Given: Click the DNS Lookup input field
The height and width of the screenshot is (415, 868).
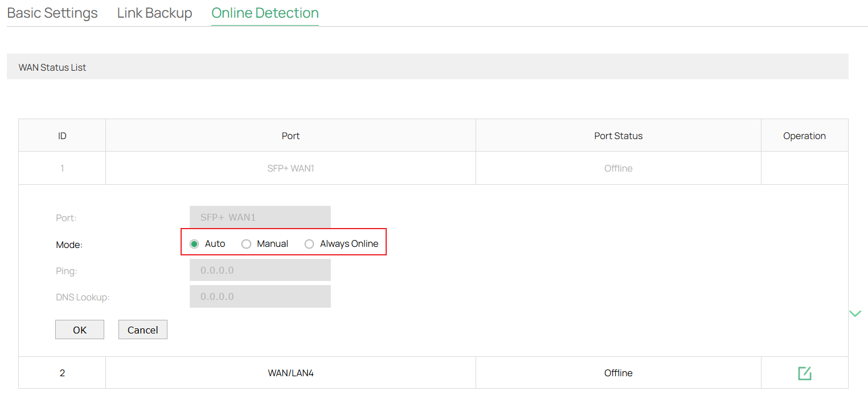Looking at the screenshot, I should (260, 296).
